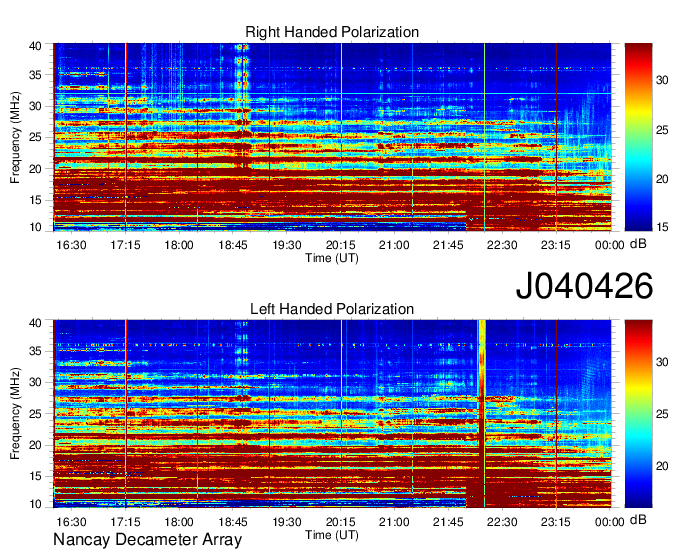Click "25" frequency tick on left-handed plot
This screenshot has height=552, width=680.
click(x=35, y=414)
